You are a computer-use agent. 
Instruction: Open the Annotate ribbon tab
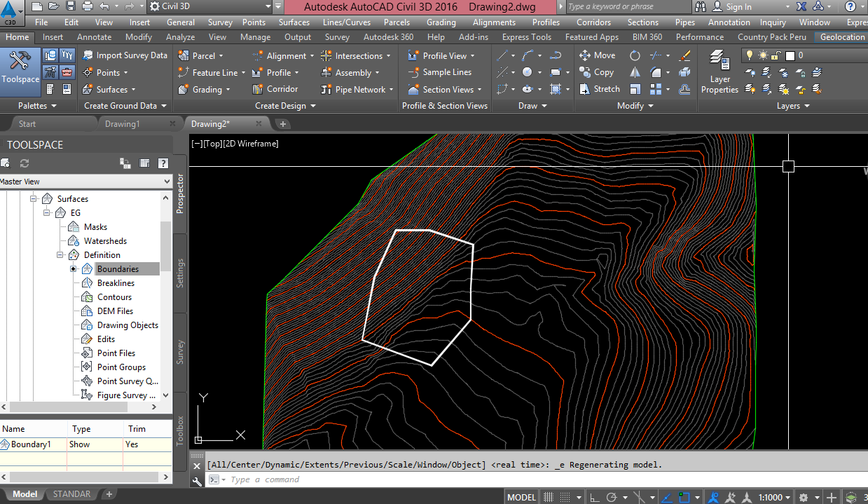tap(94, 37)
